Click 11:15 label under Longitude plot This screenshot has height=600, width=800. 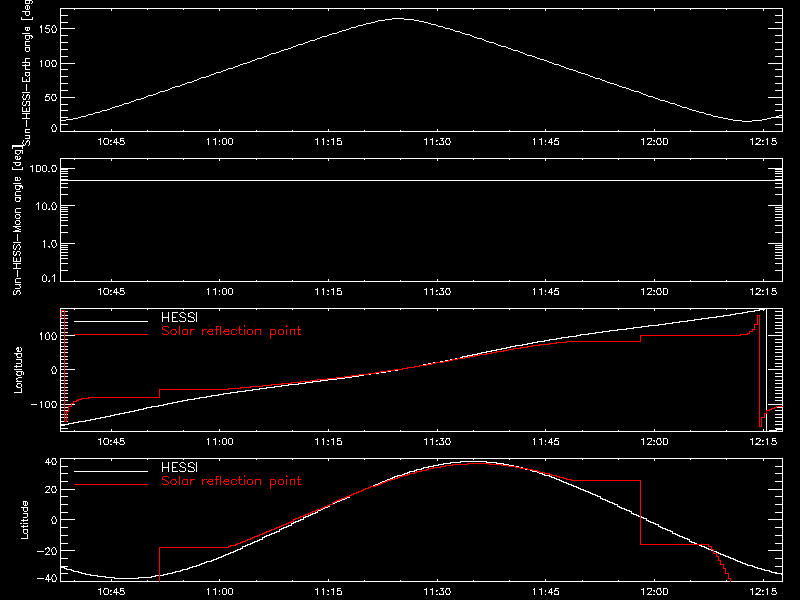click(x=329, y=442)
